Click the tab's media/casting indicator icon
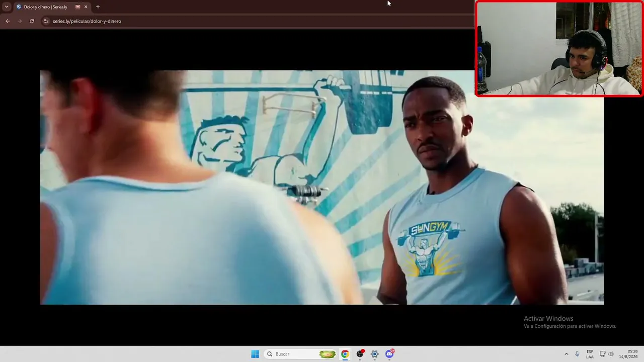 point(77,7)
